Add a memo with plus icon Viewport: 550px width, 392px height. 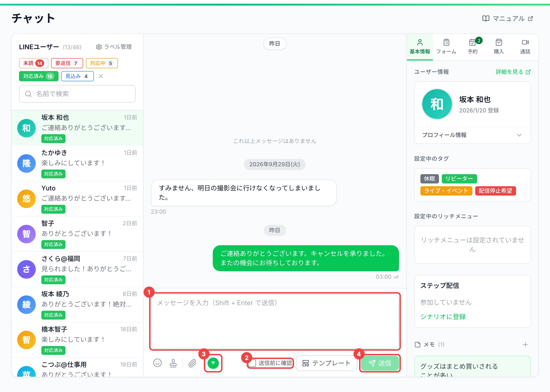coord(525,344)
